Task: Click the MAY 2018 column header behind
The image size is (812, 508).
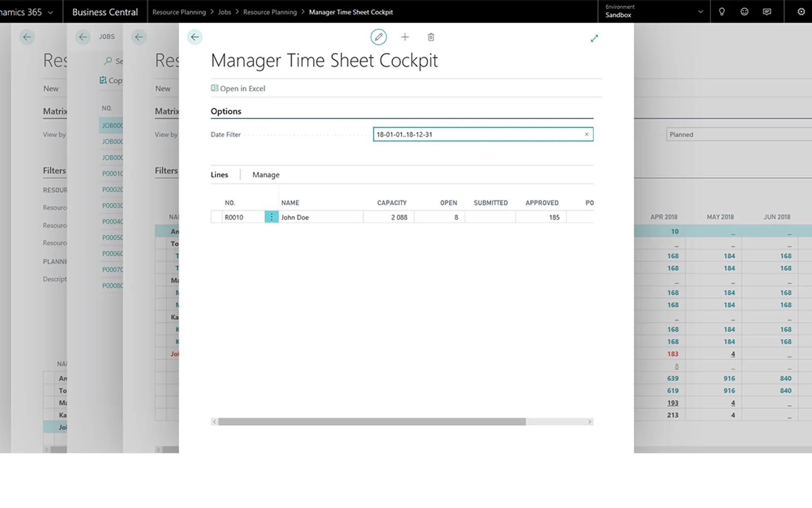Action: click(x=720, y=217)
